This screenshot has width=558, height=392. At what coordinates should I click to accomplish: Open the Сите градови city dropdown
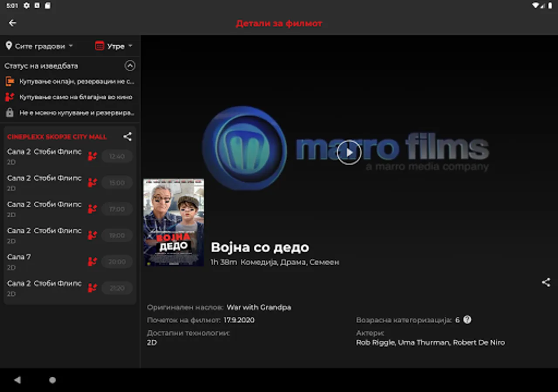pyautogui.click(x=39, y=46)
